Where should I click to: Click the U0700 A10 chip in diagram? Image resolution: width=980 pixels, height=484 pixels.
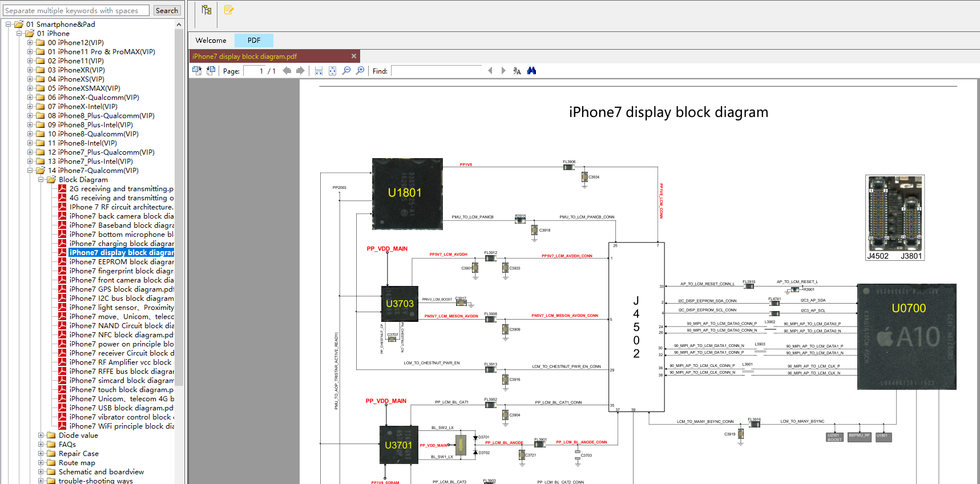pyautogui.click(x=907, y=337)
